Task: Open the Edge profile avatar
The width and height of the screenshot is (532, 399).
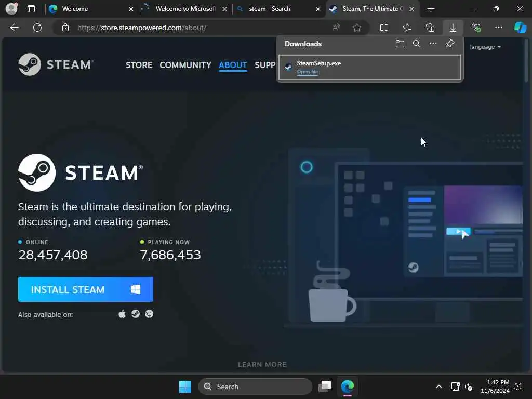Action: (x=11, y=8)
